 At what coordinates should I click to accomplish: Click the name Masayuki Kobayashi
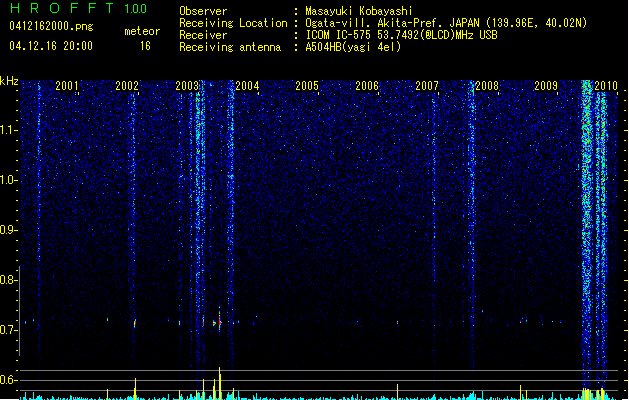click(359, 11)
